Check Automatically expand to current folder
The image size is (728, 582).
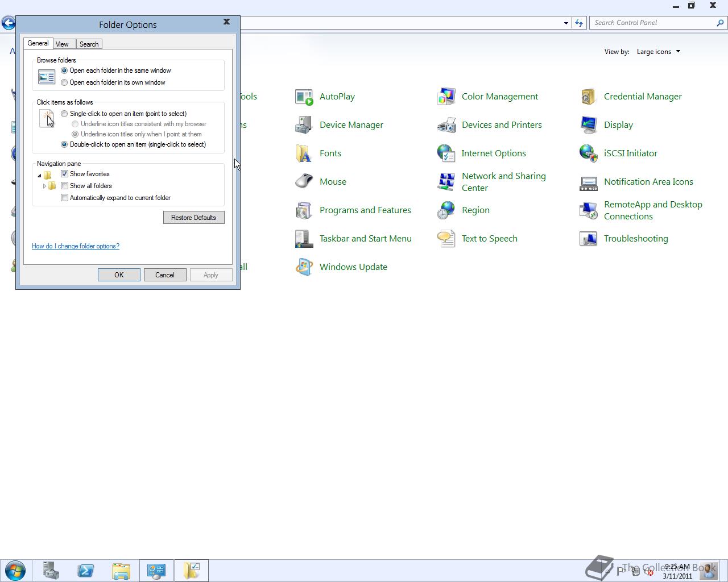point(64,198)
